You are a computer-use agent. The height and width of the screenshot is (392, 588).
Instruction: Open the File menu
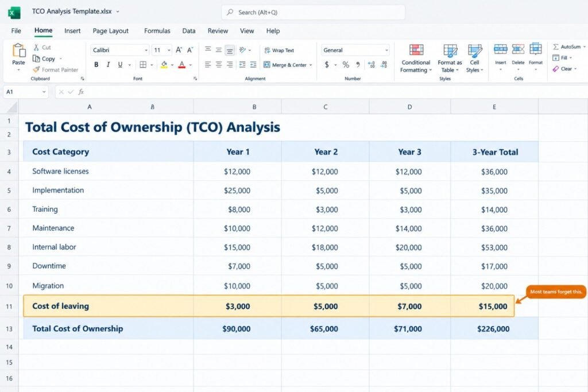pos(16,31)
